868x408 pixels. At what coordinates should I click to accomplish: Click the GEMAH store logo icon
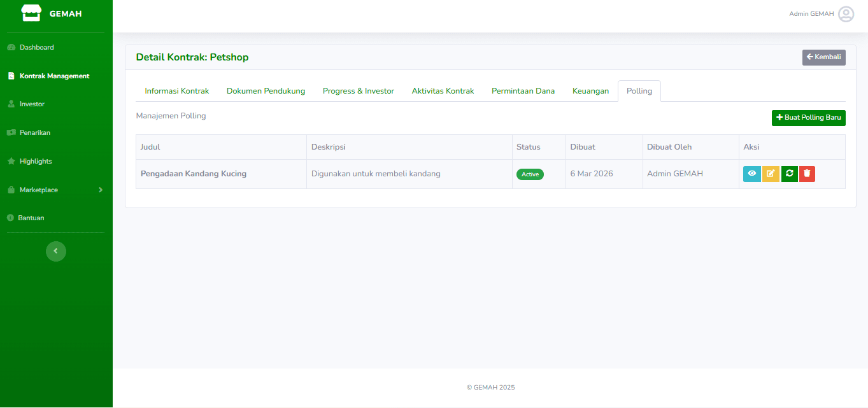[x=31, y=13]
